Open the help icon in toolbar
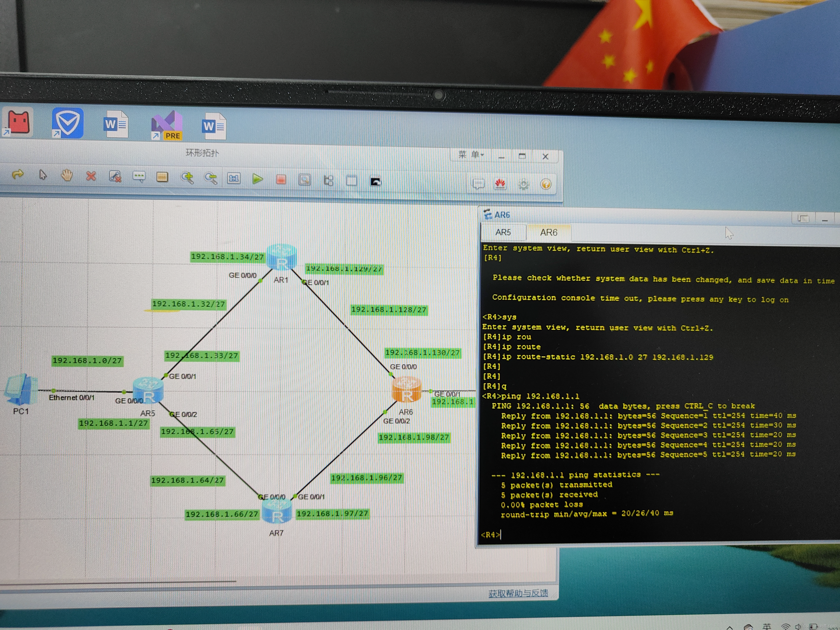This screenshot has height=630, width=840. pyautogui.click(x=546, y=185)
